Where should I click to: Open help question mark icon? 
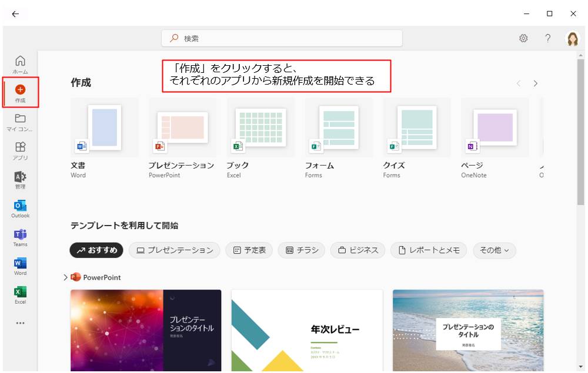point(548,38)
